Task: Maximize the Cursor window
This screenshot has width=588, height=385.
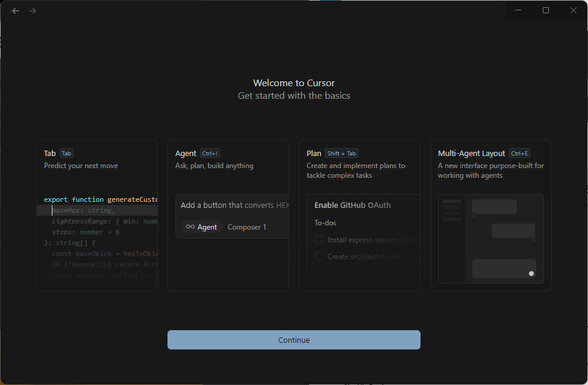Action: click(546, 10)
